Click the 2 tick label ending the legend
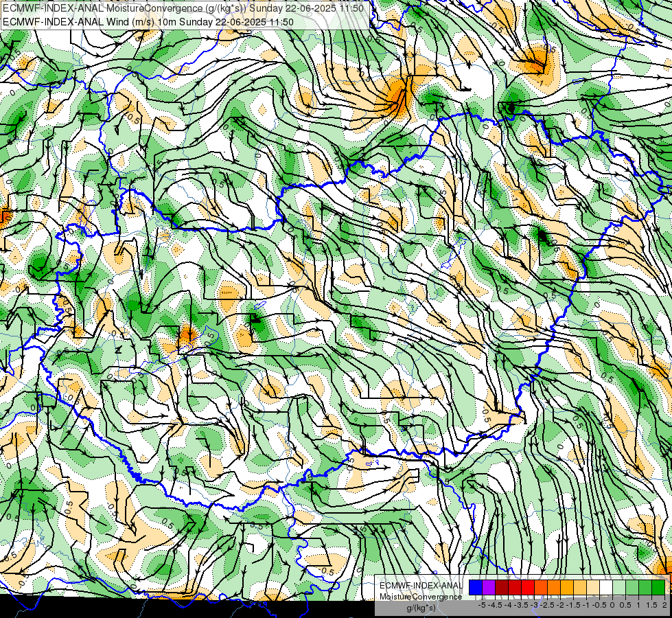The height and width of the screenshot is (618, 672). pos(664,605)
